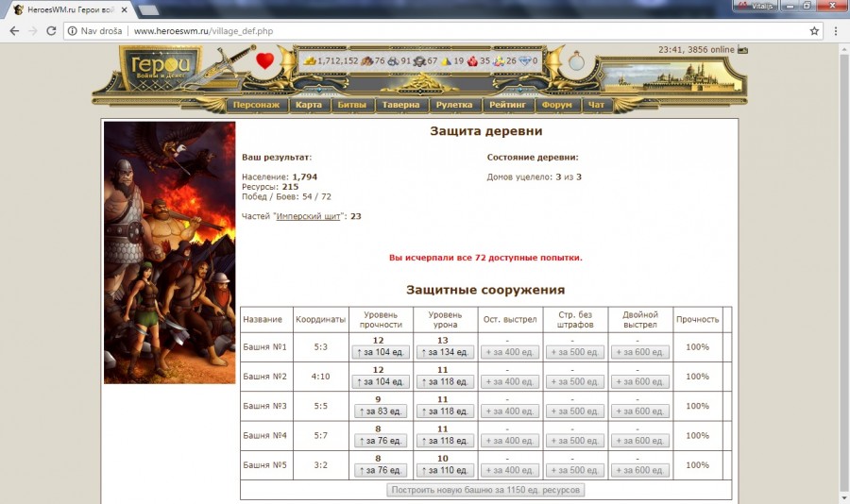The image size is (850, 504).
Task: Open the Рейтинг menu
Action: [507, 105]
